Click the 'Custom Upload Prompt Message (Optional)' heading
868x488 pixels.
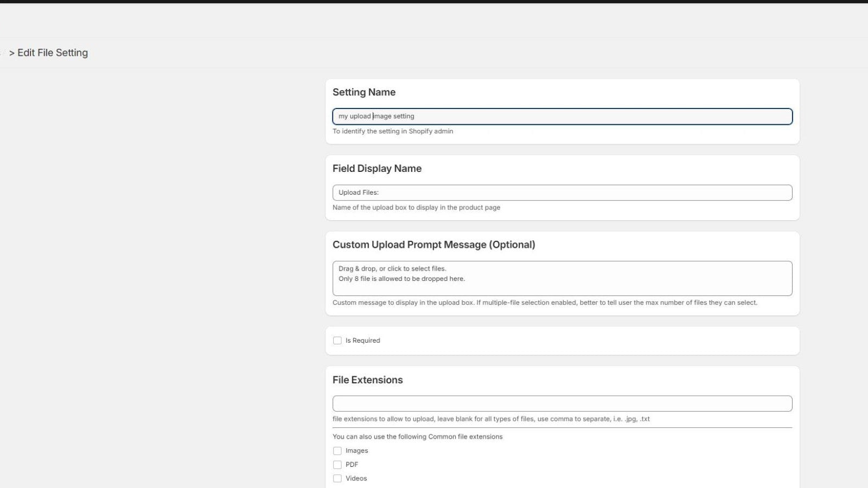[434, 245]
